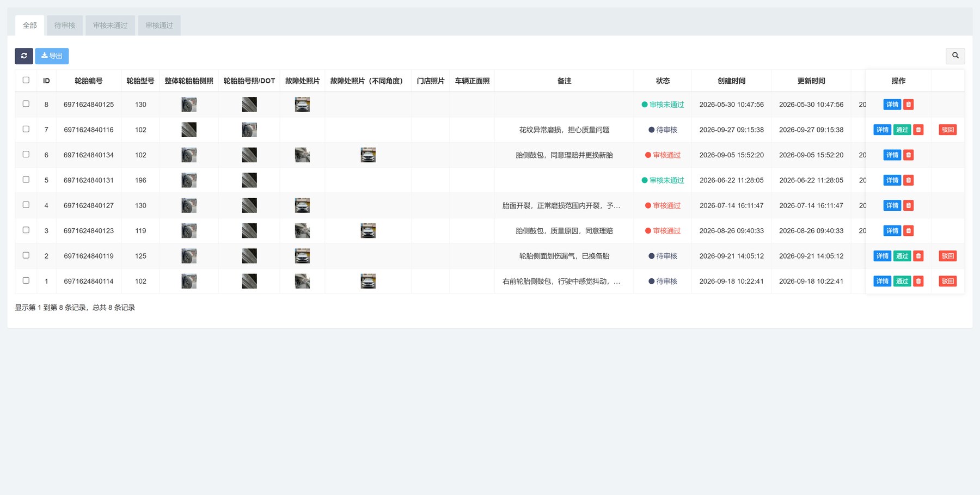Image resolution: width=980 pixels, height=495 pixels.
Task: Delete record ID 5 with trash icon
Action: click(908, 180)
